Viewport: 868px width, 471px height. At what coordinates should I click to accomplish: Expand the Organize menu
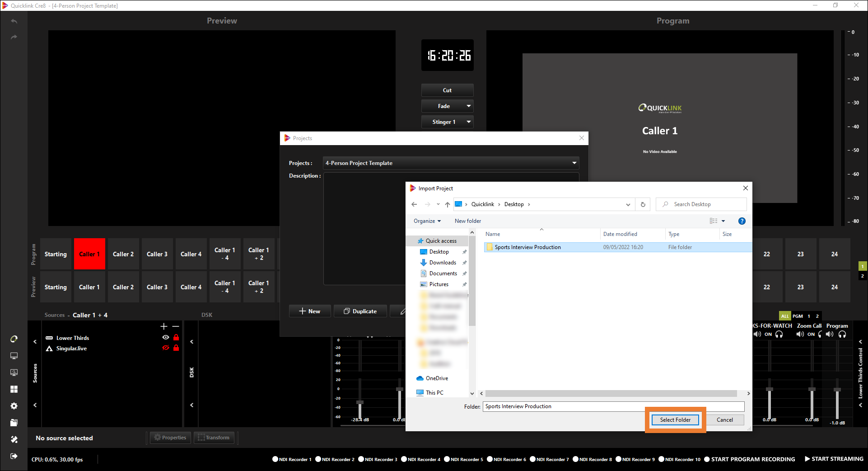coord(427,221)
